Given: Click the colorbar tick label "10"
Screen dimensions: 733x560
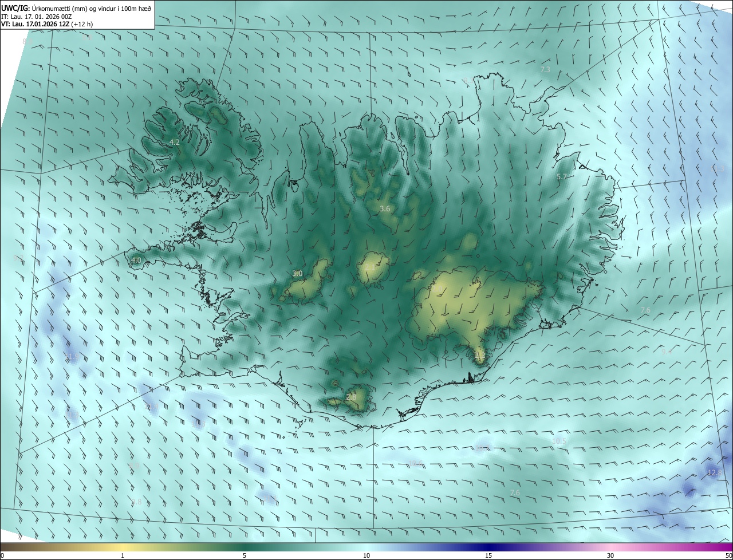Looking at the screenshot, I should (366, 556).
